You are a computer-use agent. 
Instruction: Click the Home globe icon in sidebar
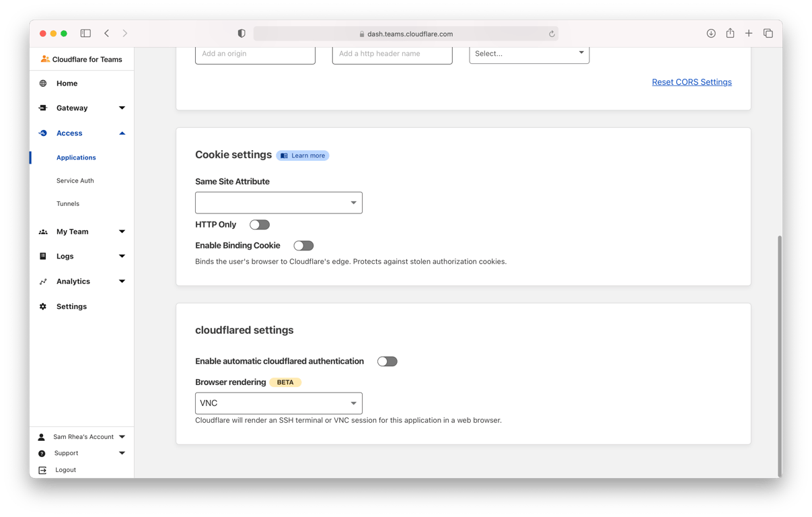pos(43,83)
